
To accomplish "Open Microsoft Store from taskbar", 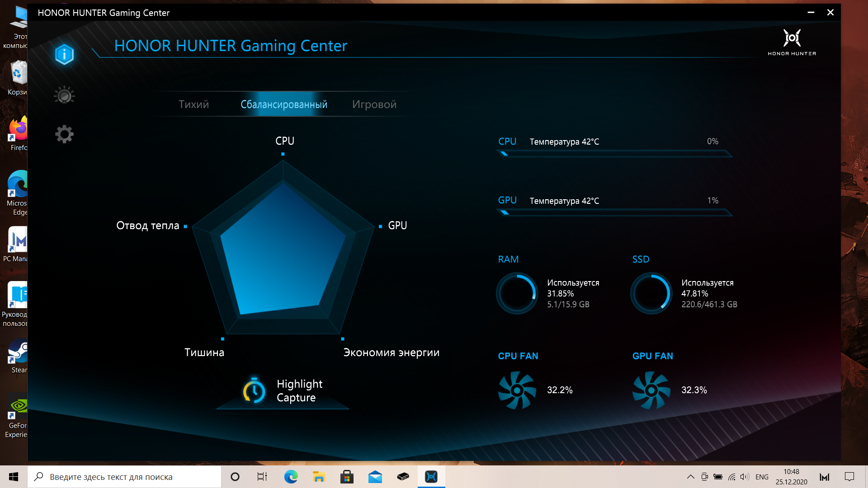I will 347,477.
